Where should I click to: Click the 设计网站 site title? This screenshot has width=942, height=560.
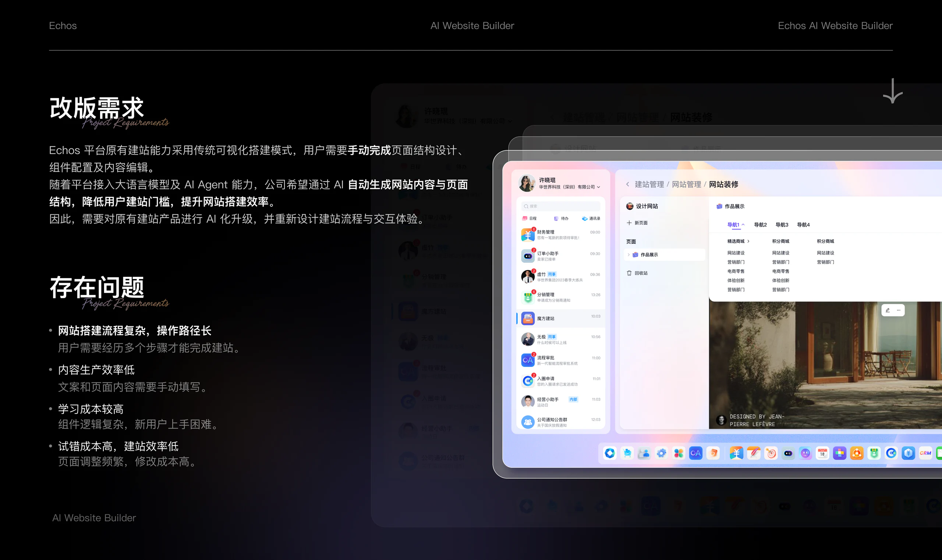pyautogui.click(x=647, y=206)
